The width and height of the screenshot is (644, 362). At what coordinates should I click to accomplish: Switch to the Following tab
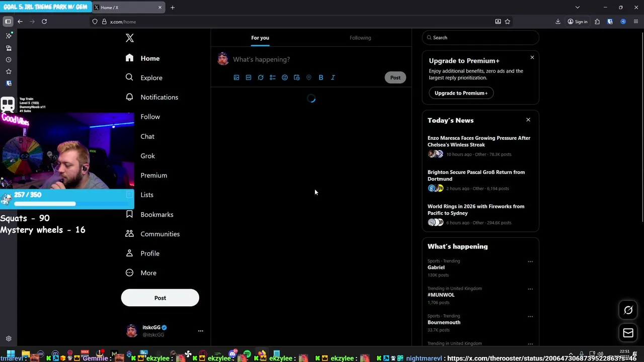coord(360,38)
